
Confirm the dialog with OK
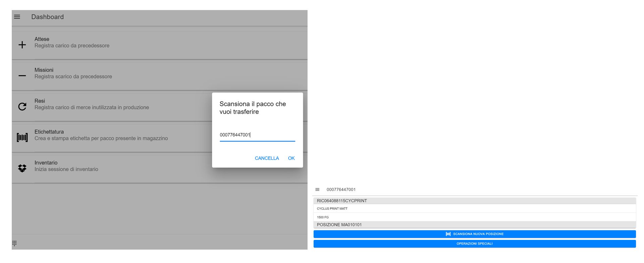tap(291, 158)
